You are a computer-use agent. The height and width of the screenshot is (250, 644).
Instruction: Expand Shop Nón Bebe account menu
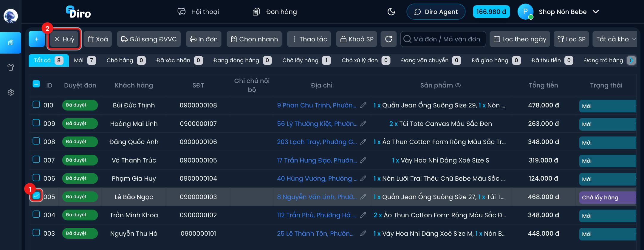(x=559, y=12)
